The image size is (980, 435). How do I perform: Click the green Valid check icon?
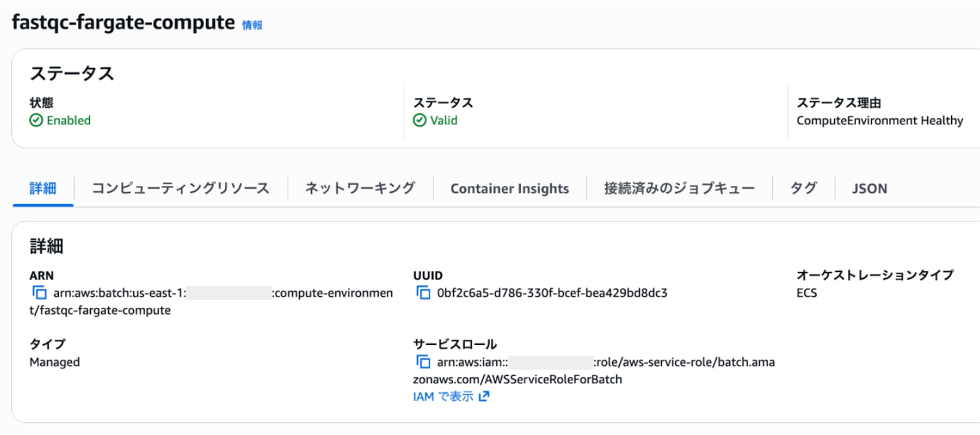click(419, 120)
